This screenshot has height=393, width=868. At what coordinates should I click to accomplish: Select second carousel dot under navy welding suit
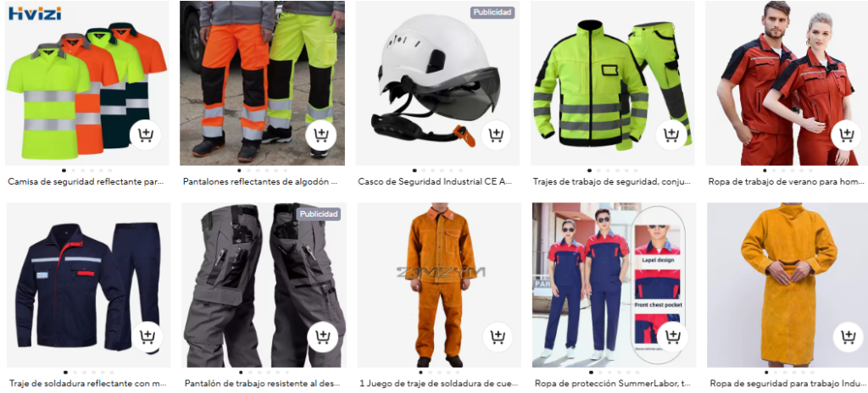click(75, 373)
